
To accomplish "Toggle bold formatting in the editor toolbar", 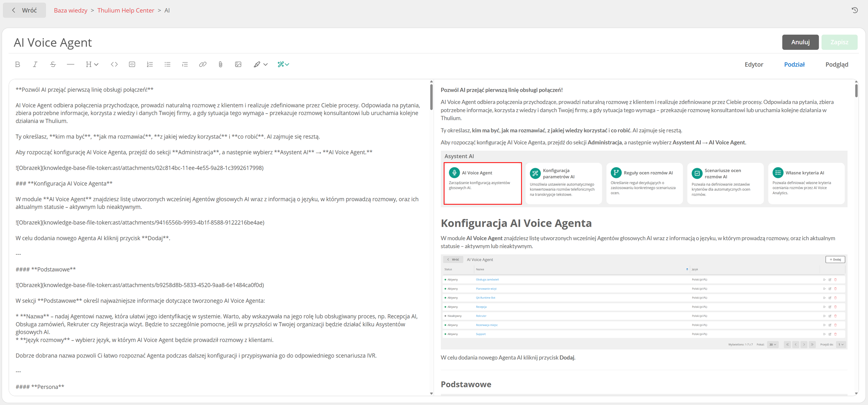I will (18, 64).
